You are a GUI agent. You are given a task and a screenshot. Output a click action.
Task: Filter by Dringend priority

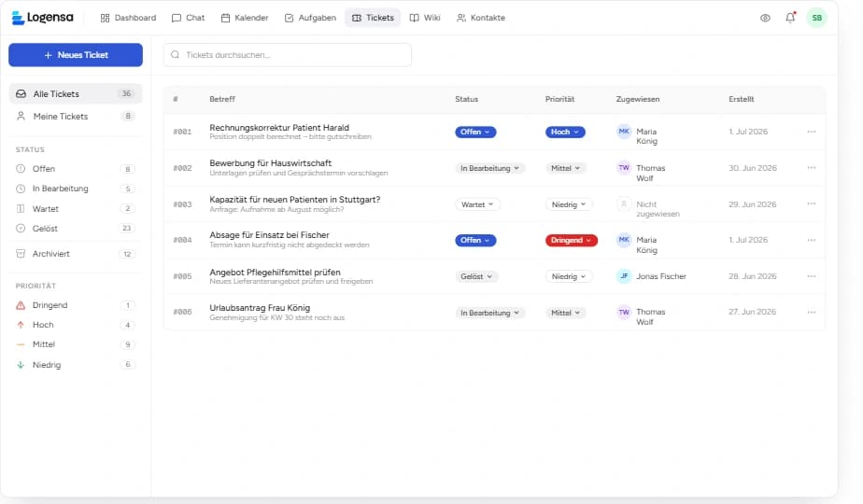[76, 305]
